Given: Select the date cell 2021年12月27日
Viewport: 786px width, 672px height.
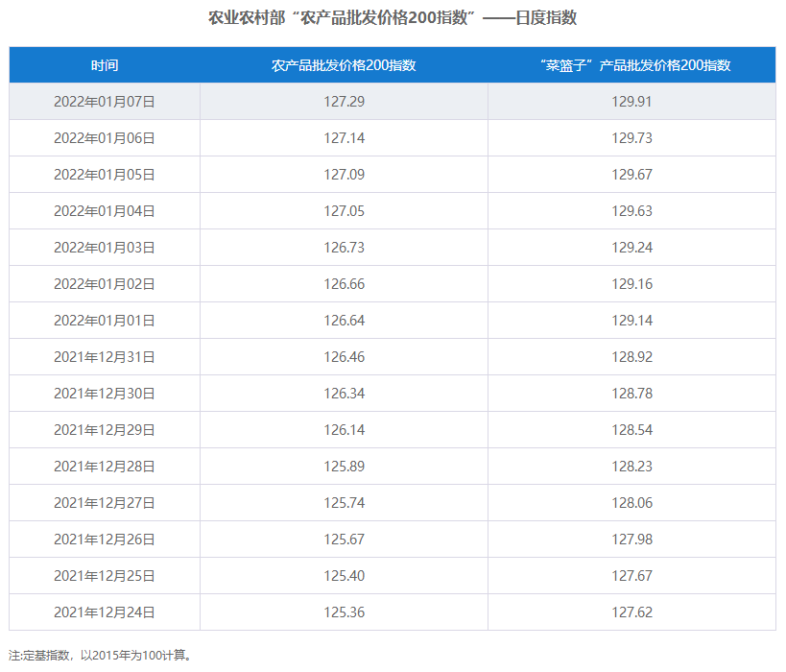Looking at the screenshot, I should [105, 503].
